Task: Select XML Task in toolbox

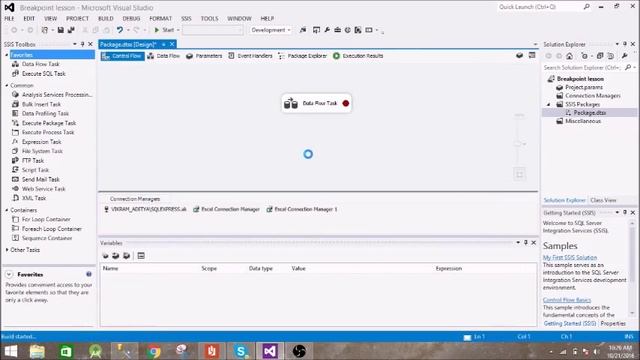Action: point(29,198)
